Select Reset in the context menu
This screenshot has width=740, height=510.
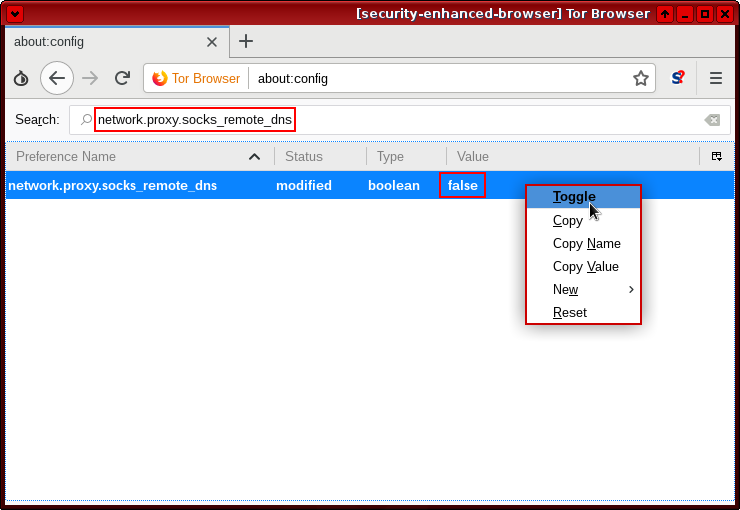tap(570, 313)
